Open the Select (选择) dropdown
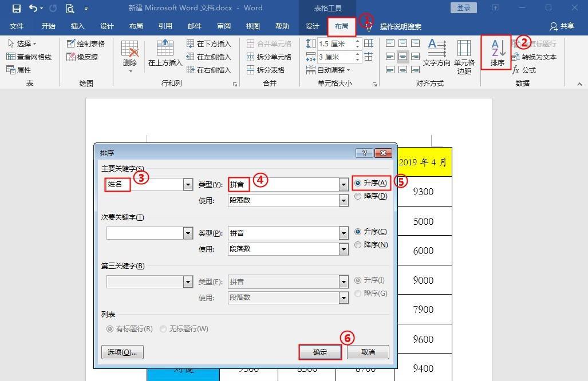This screenshot has width=588, height=381. (22, 44)
